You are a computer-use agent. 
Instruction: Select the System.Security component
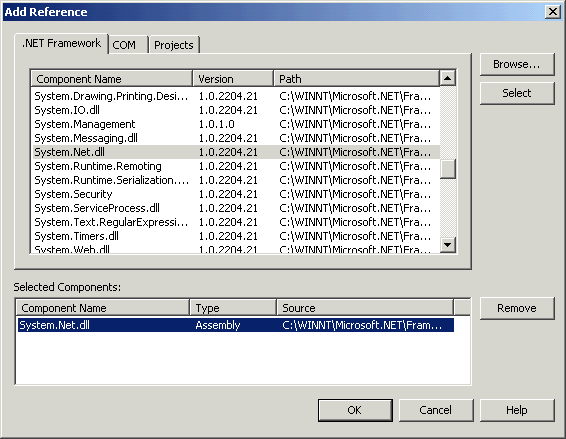pyautogui.click(x=236, y=194)
